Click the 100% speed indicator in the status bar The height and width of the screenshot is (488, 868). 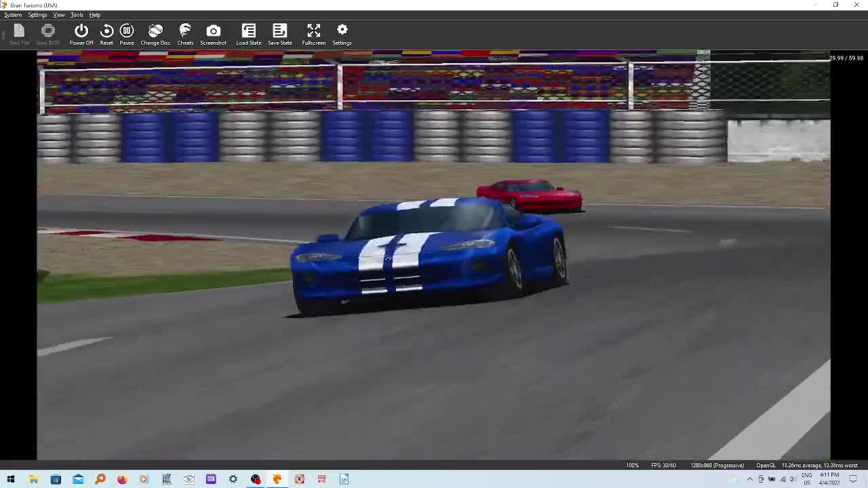(x=632, y=465)
